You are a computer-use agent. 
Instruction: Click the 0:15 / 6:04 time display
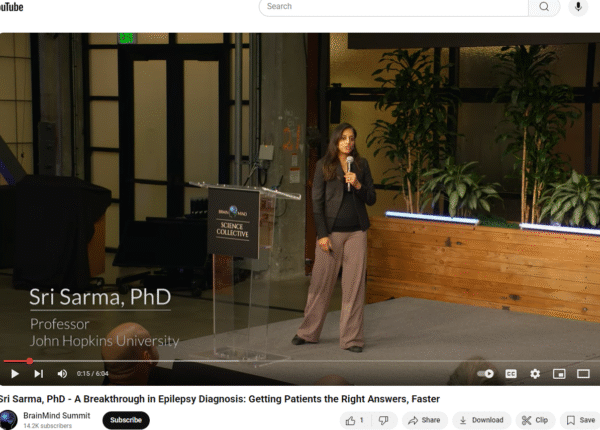pyautogui.click(x=92, y=373)
